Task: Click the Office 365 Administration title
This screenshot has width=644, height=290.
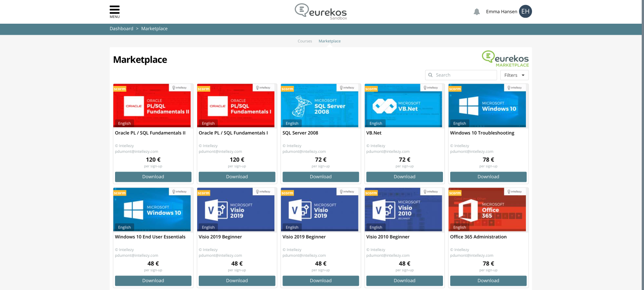Action: click(x=479, y=237)
